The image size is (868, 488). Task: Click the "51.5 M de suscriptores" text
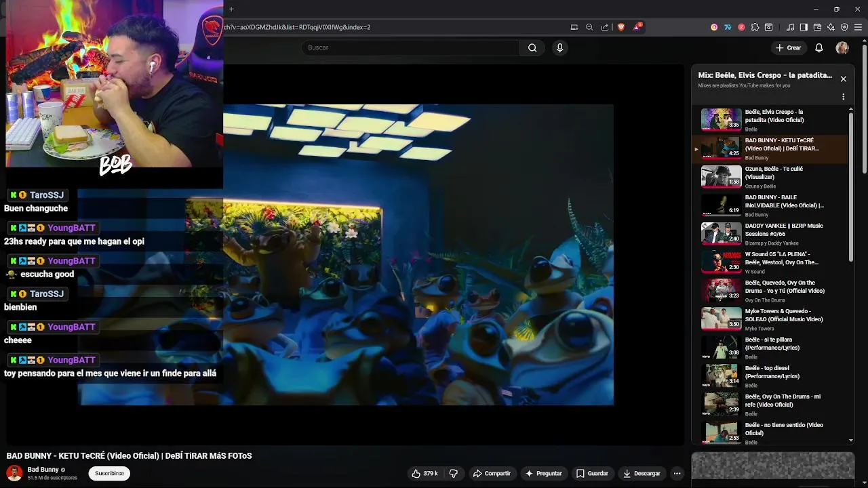click(52, 478)
